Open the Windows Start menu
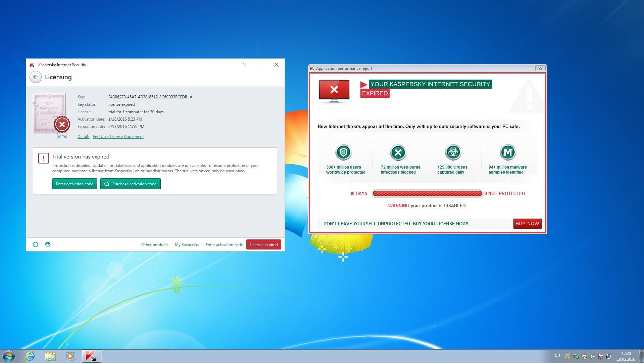This screenshot has height=364, width=644. click(x=9, y=356)
